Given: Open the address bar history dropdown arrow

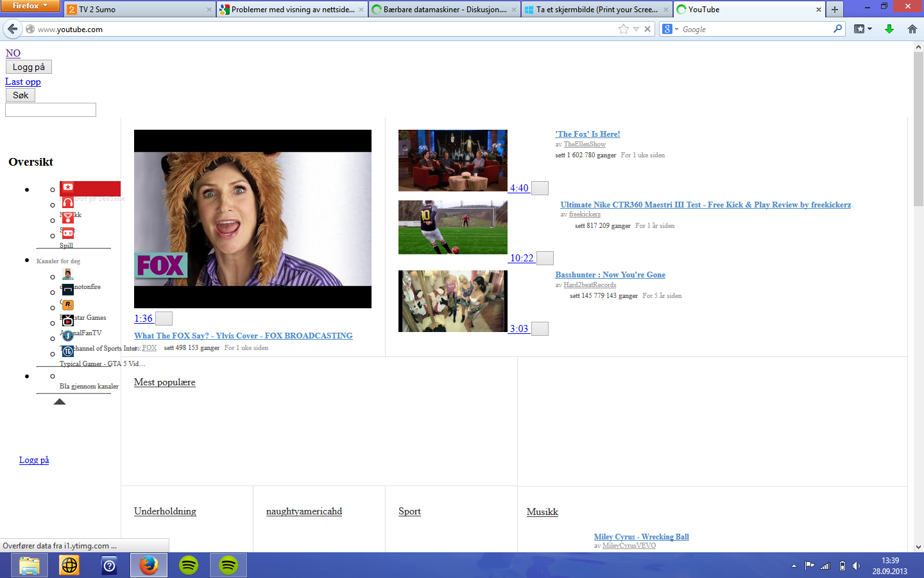Looking at the screenshot, I should tap(636, 29).
